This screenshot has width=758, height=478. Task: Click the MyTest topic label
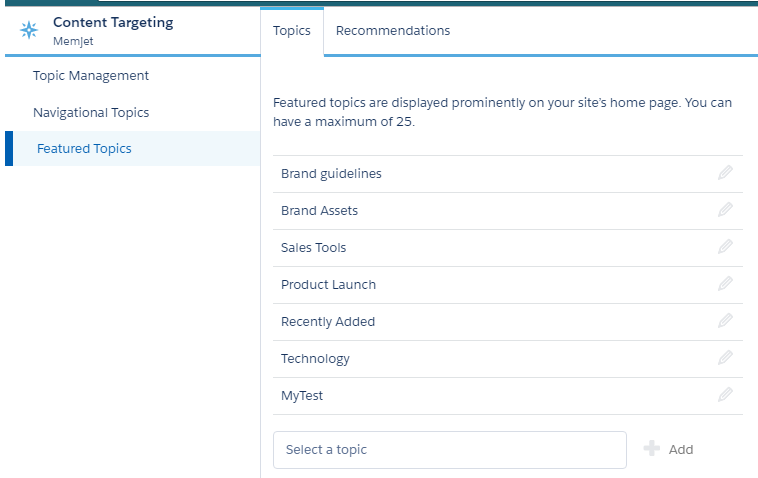click(302, 396)
